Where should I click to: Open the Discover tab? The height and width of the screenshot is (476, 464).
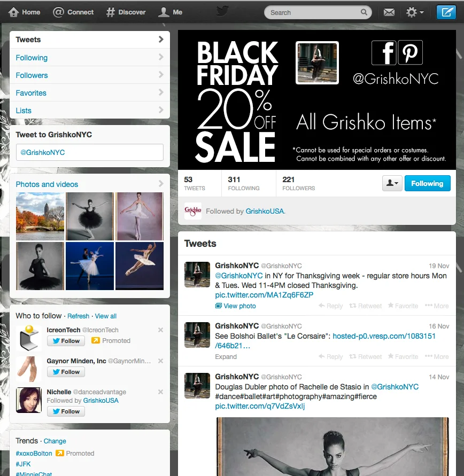pos(126,12)
